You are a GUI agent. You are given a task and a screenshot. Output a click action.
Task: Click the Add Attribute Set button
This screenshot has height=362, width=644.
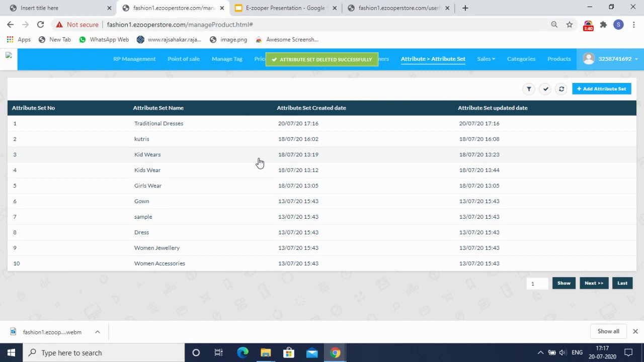(x=602, y=89)
